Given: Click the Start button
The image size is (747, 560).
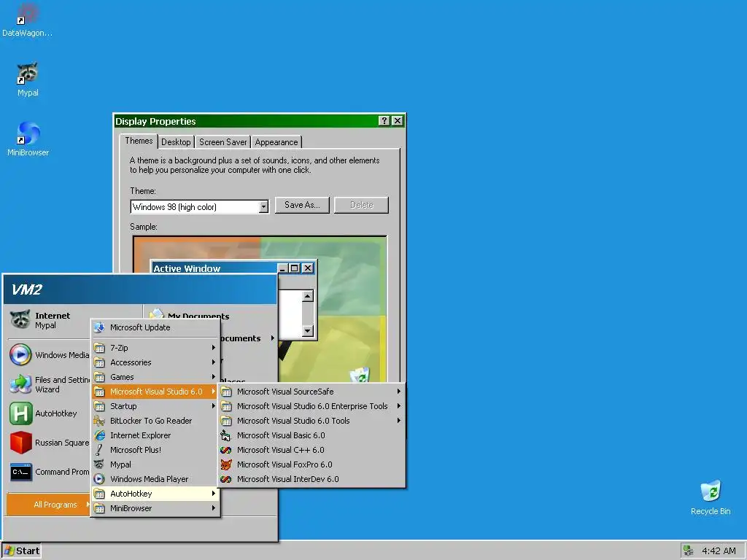Looking at the screenshot, I should [x=21, y=551].
